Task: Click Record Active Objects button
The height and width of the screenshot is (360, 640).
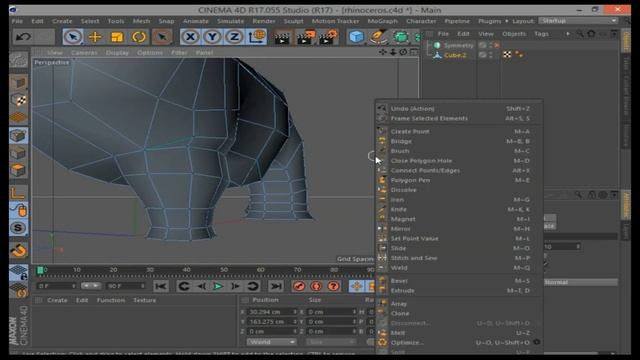Action: point(299,286)
